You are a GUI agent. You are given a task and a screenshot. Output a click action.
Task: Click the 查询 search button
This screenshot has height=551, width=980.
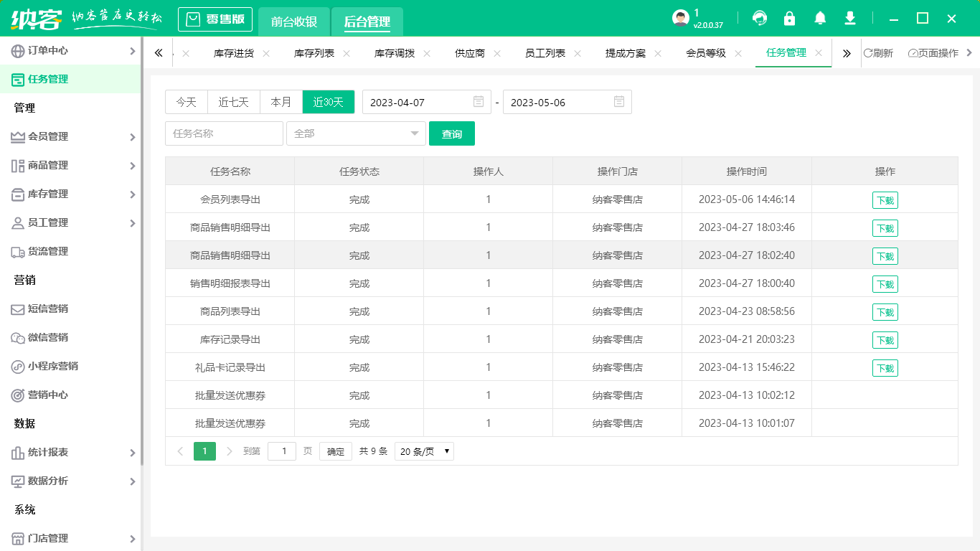click(x=452, y=133)
